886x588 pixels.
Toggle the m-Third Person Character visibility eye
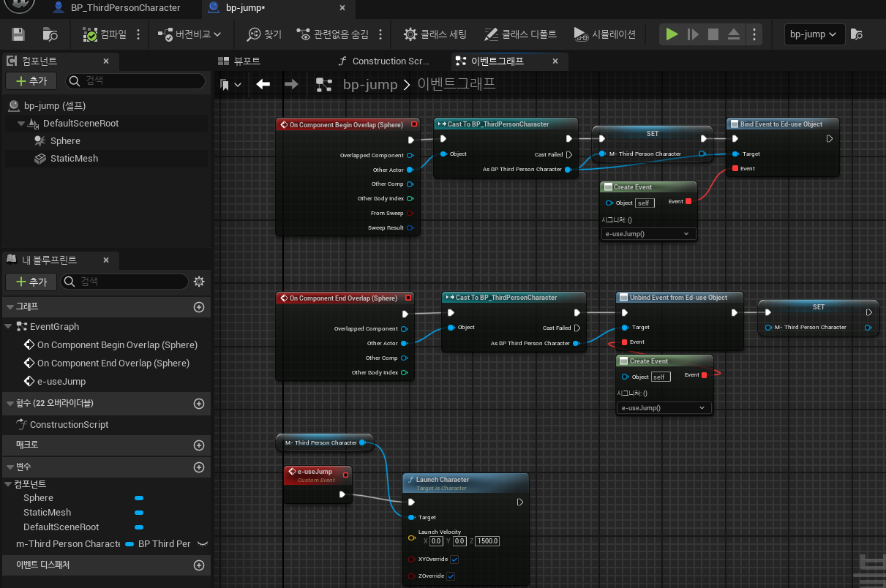click(x=203, y=544)
